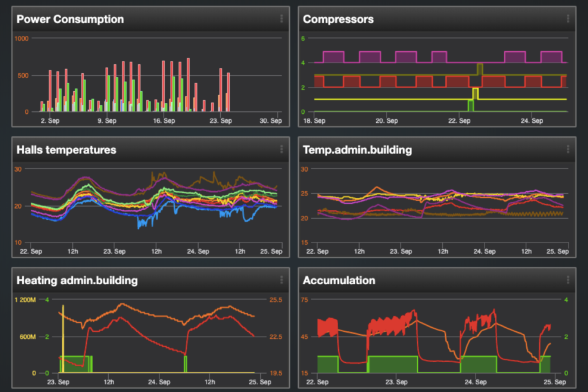Image resolution: width=588 pixels, height=392 pixels.
Task: Select the Heating admin.building panel title
Action: (77, 280)
